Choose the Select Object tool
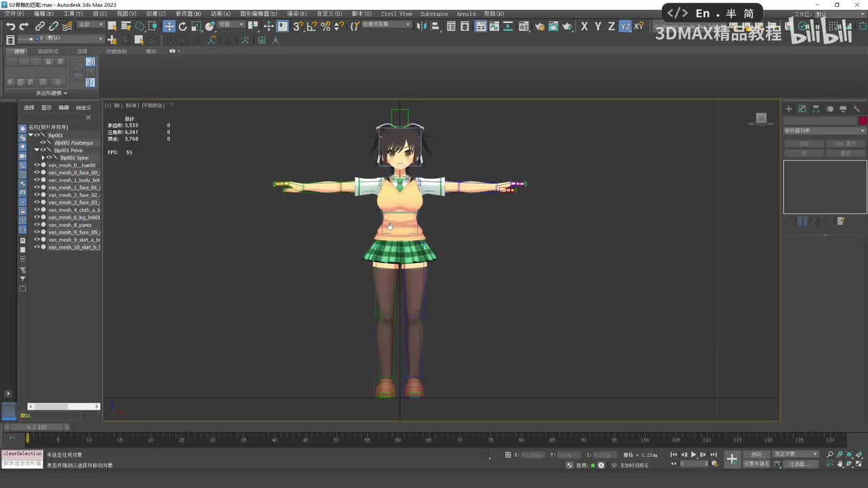 coord(112,26)
